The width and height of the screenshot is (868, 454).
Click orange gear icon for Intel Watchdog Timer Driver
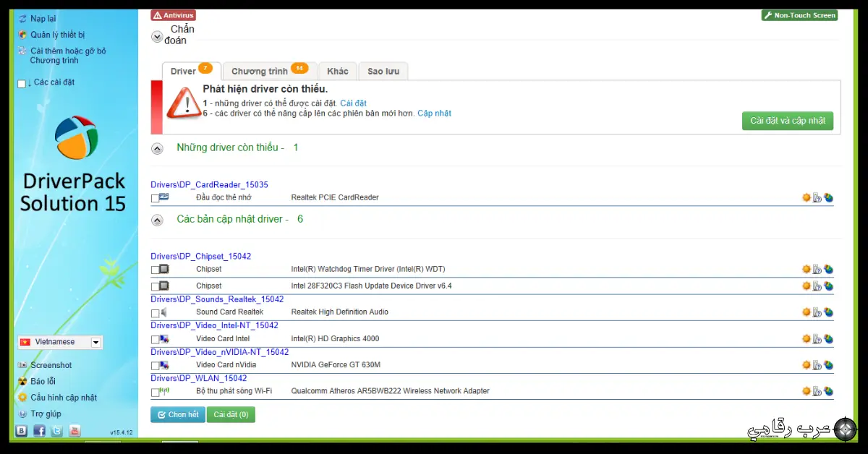pos(807,269)
